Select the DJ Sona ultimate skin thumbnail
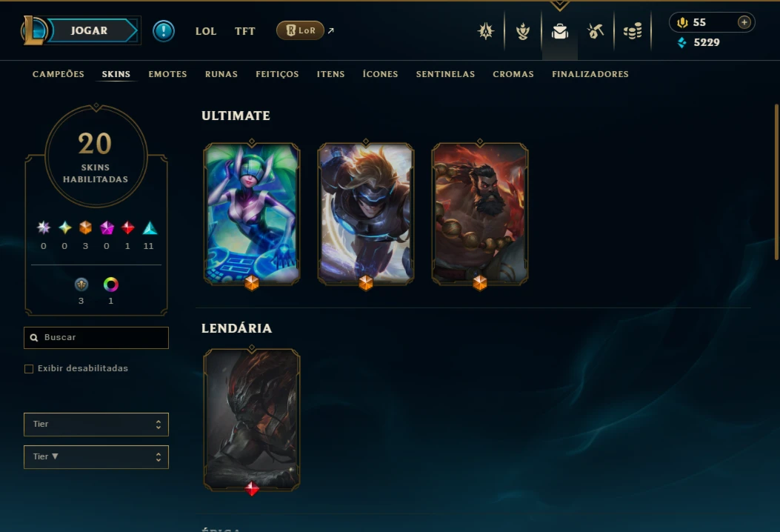Viewport: 780px width, 532px height. (x=252, y=214)
